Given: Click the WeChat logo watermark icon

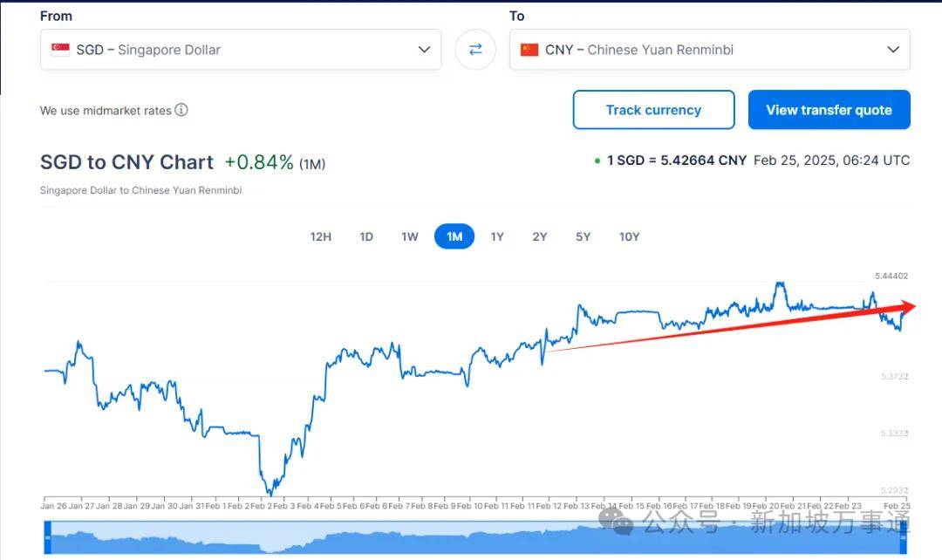Looking at the screenshot, I should (x=621, y=522).
